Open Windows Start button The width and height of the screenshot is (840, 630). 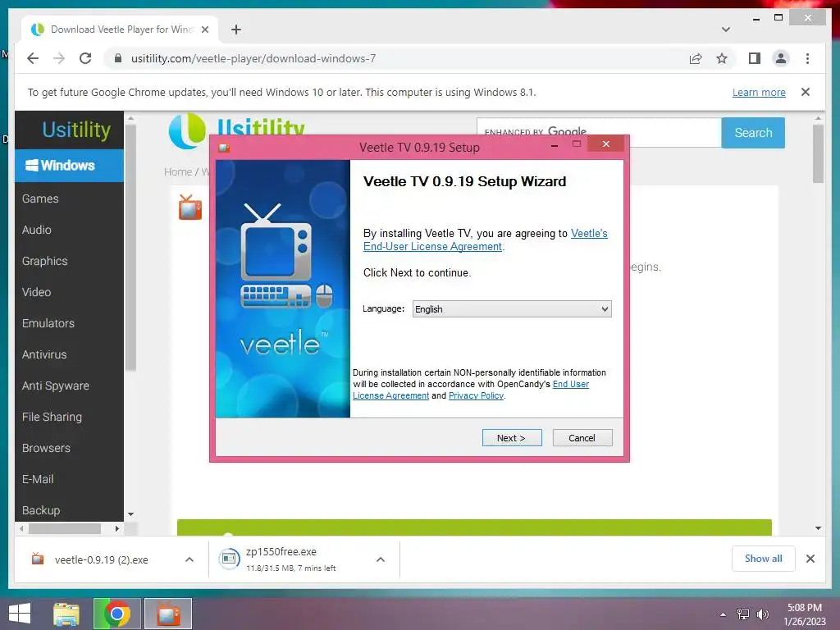(x=20, y=614)
